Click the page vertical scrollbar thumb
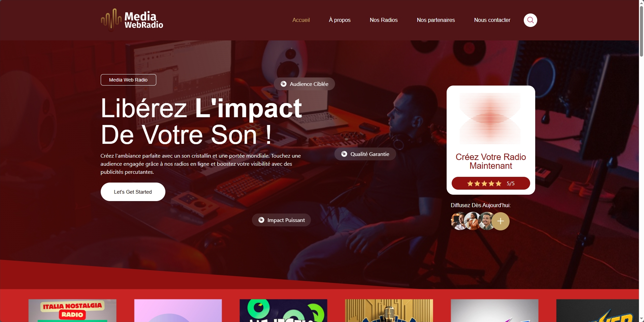The image size is (644, 322). tap(641, 31)
